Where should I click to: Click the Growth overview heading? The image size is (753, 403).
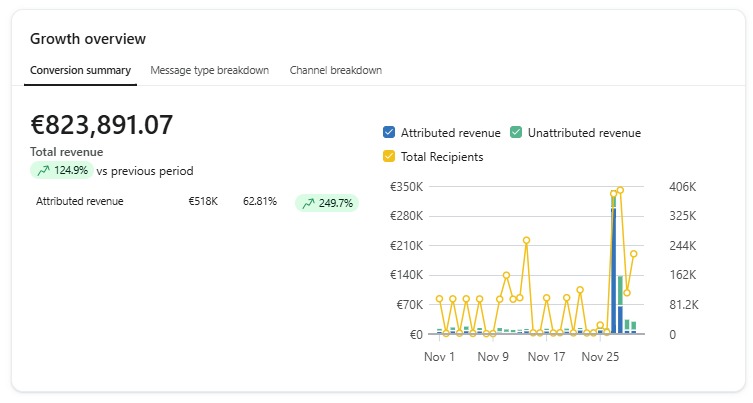[x=88, y=38]
